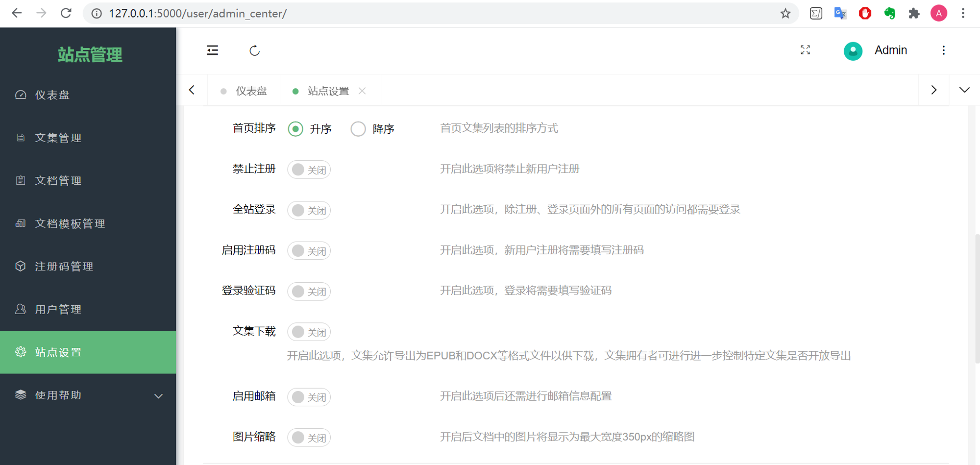The height and width of the screenshot is (465, 980).
Task: Open the more options vertical dots in header
Action: [x=943, y=50]
